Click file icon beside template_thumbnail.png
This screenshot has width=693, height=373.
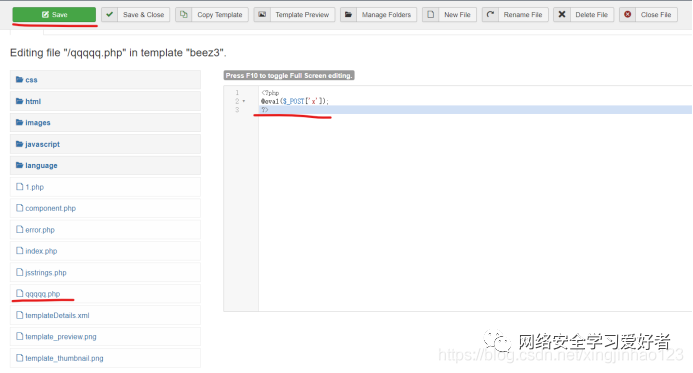19,358
